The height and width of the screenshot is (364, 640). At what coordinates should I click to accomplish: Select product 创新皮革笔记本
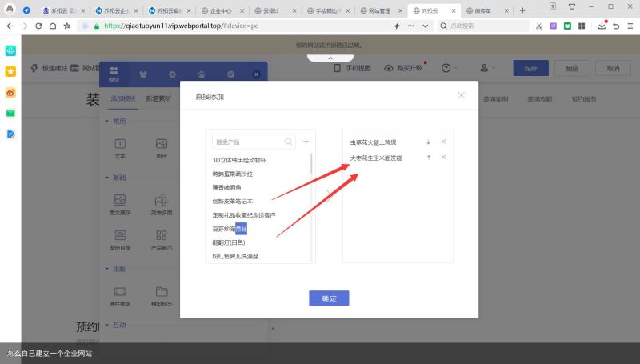pos(232,201)
